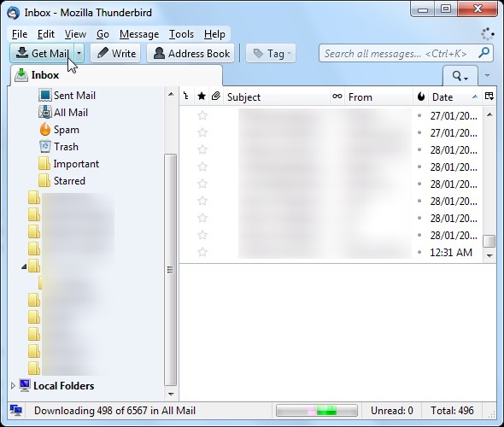Screen dimensions: 504x427
Task: Select the Trash folder
Action: [x=66, y=147]
